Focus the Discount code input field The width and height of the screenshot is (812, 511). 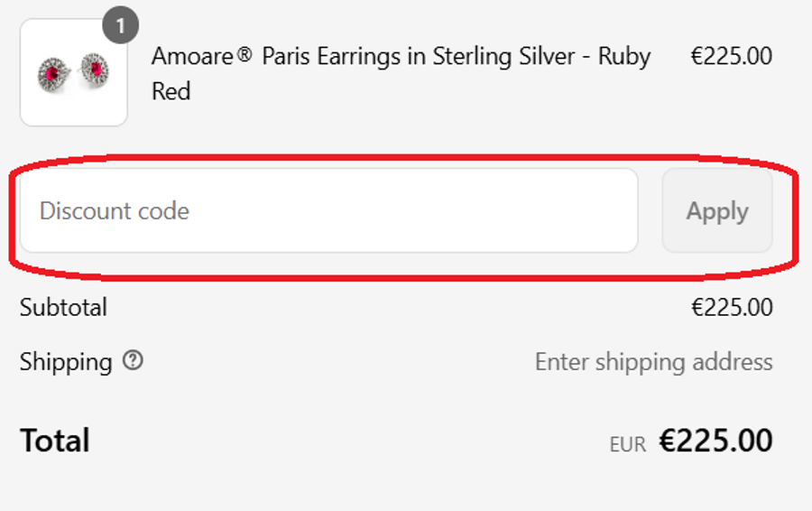click(328, 210)
